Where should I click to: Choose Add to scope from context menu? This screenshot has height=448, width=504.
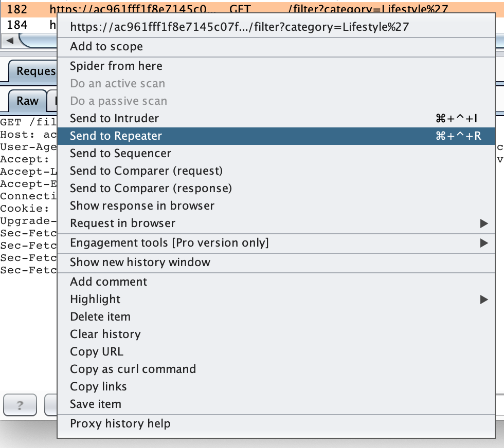276,47
